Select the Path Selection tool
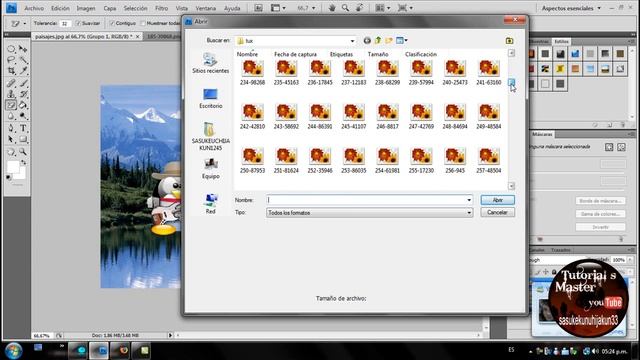 [x=11, y=140]
